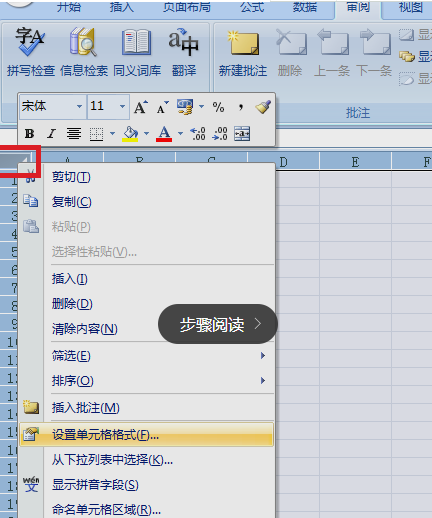The height and width of the screenshot is (518, 432).
Task: Select 设置单元格格式(F) from context menu
Action: (x=147, y=435)
